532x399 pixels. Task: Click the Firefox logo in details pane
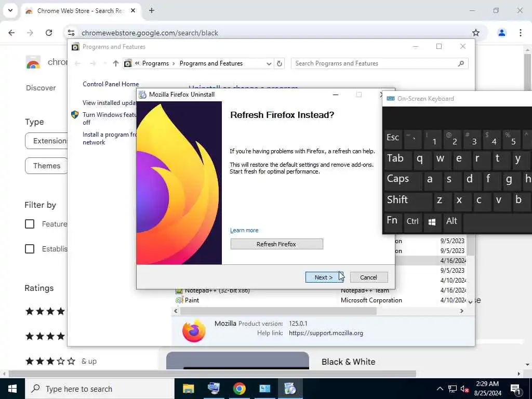coord(194,331)
